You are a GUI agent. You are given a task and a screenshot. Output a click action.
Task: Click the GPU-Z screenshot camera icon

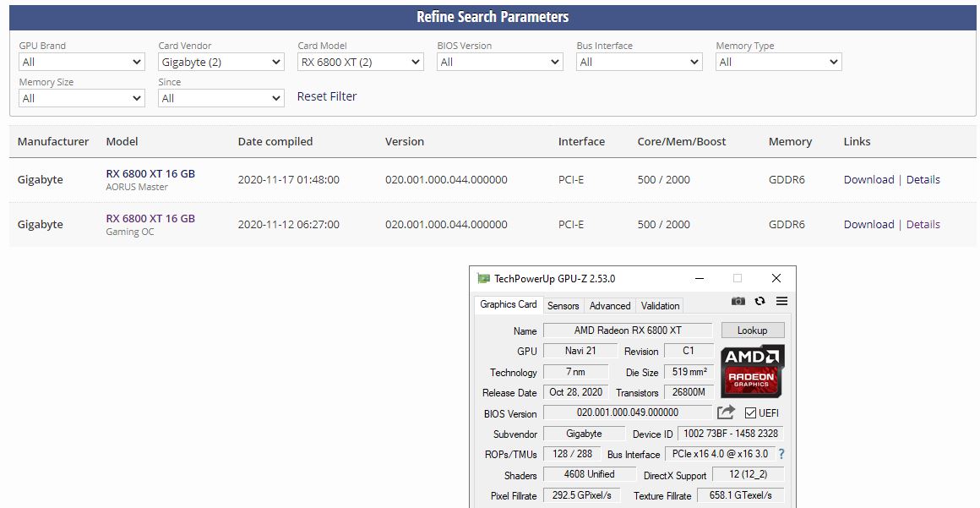click(738, 302)
